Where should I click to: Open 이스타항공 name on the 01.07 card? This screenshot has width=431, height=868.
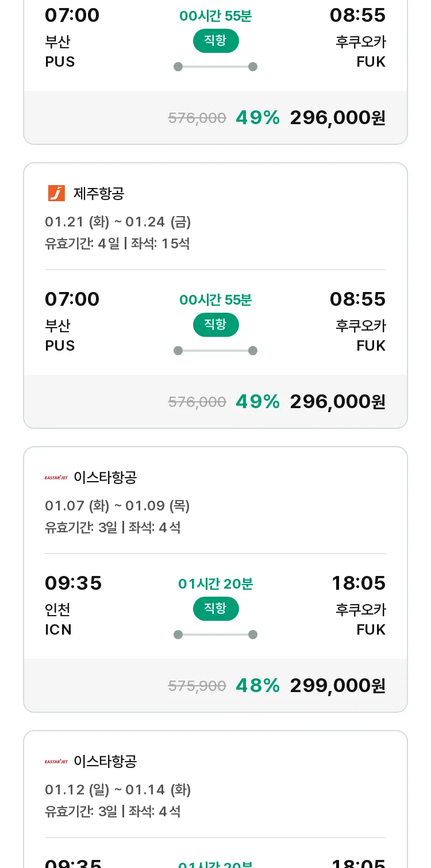coord(105,477)
